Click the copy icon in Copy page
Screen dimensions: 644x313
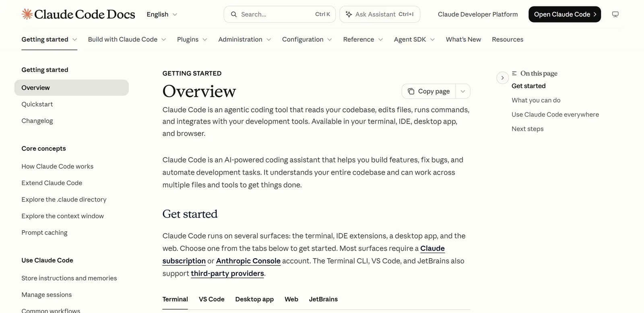[411, 91]
